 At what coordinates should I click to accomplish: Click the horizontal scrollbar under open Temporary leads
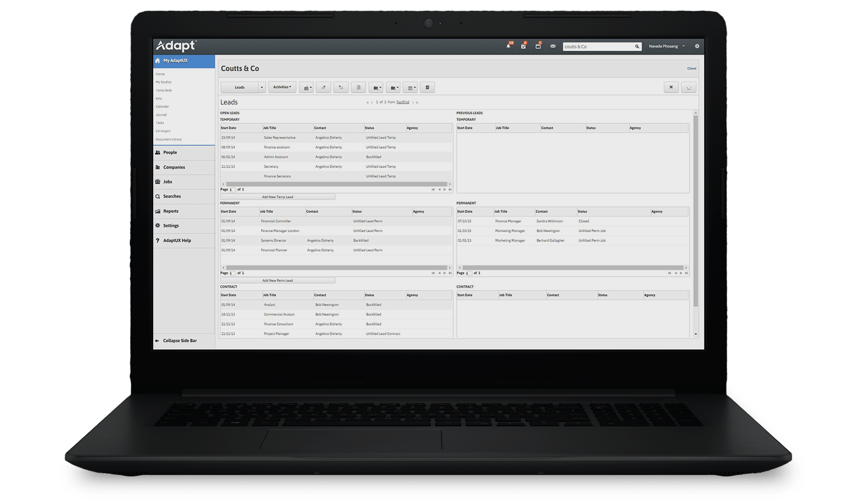336,184
